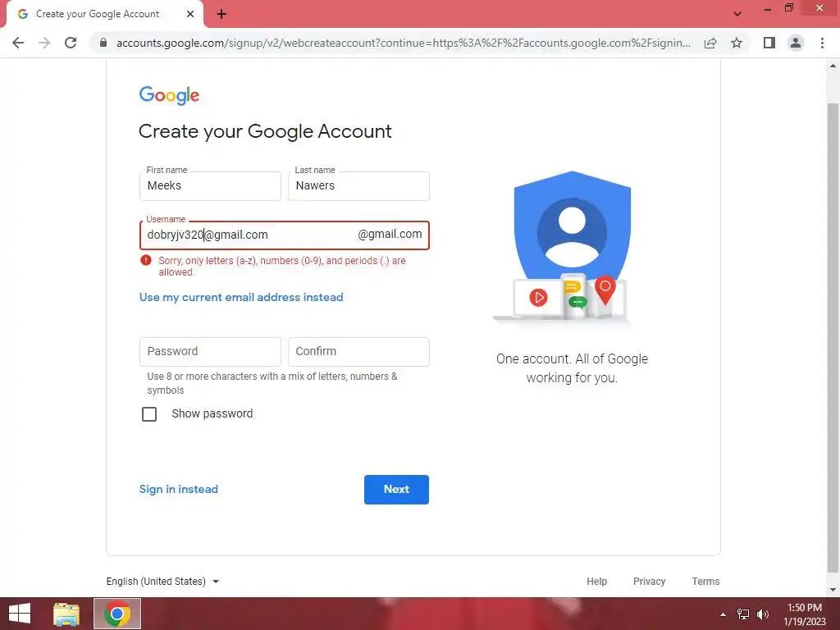The image size is (840, 630).
Task: Open the tab search chevron
Action: (737, 14)
